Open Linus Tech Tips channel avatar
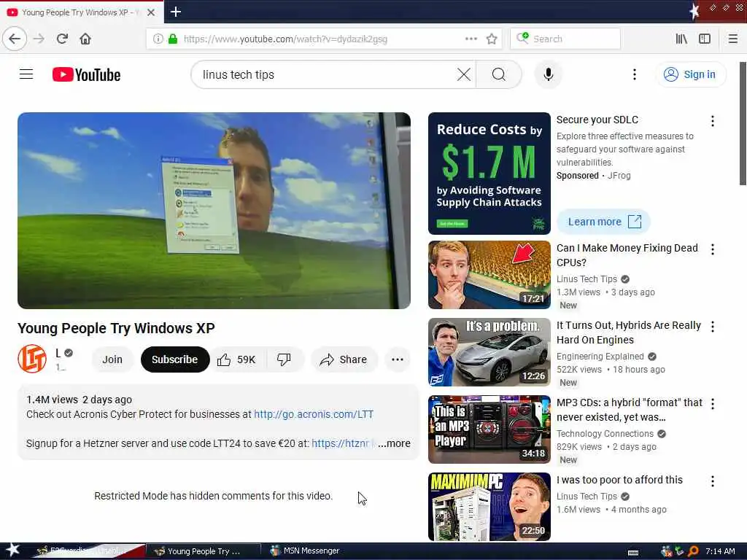The height and width of the screenshot is (560, 747). (x=32, y=359)
